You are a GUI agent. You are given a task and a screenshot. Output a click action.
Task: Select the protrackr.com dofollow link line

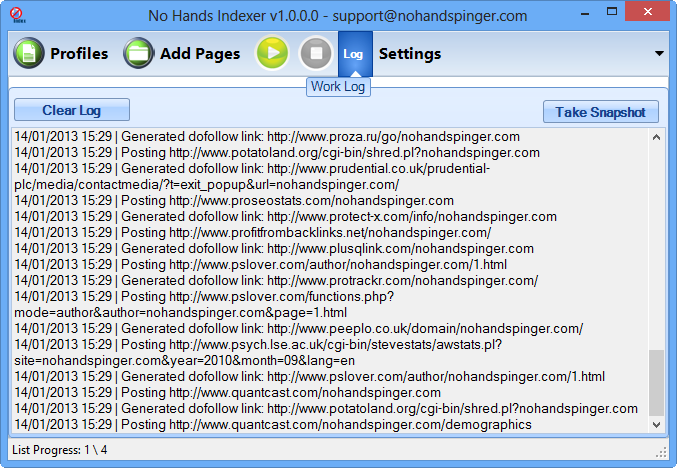pos(276,280)
